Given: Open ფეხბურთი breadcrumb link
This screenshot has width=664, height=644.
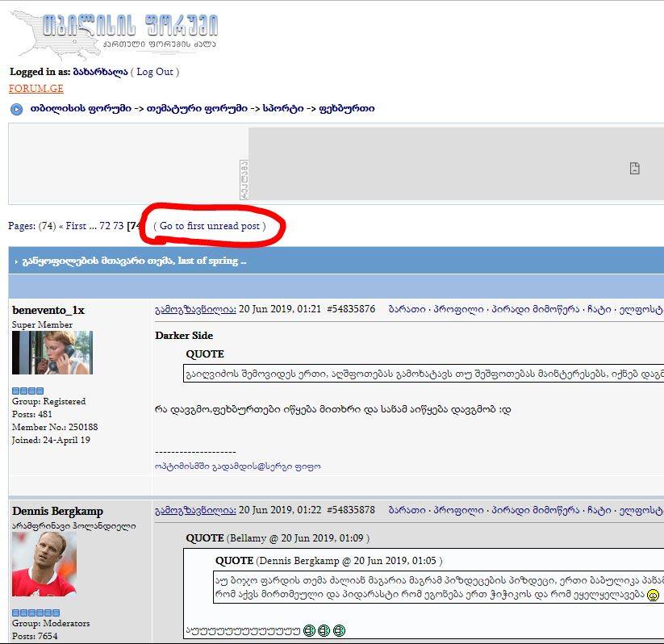Looking at the screenshot, I should tap(346, 108).
